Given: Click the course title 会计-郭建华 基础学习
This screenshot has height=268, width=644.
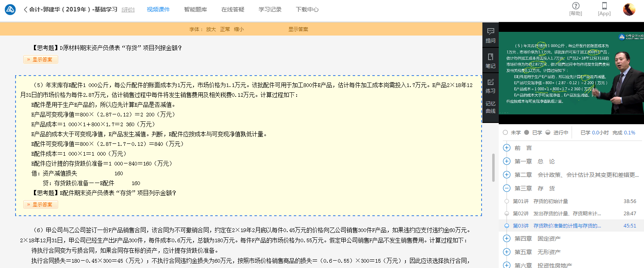Looking at the screenshot, I should [73, 9].
